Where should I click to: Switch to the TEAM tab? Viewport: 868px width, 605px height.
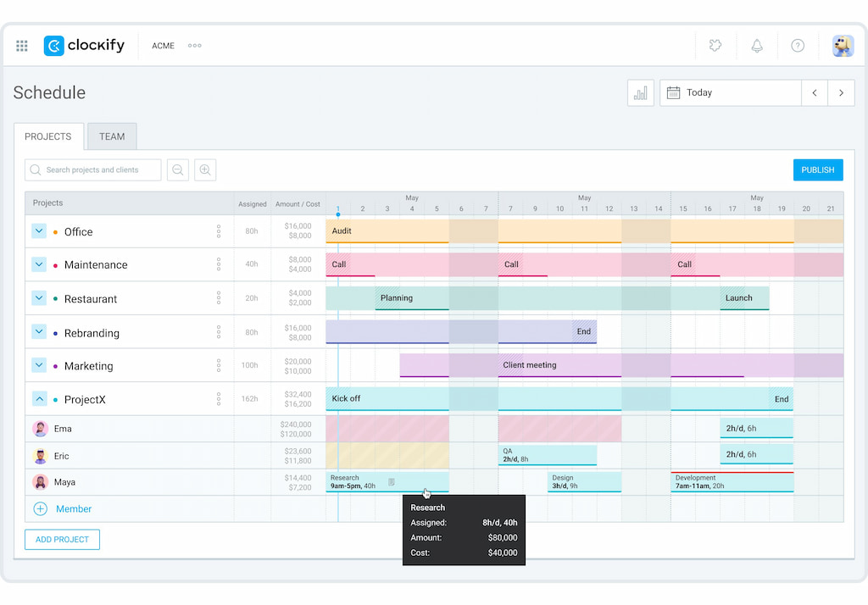point(112,136)
